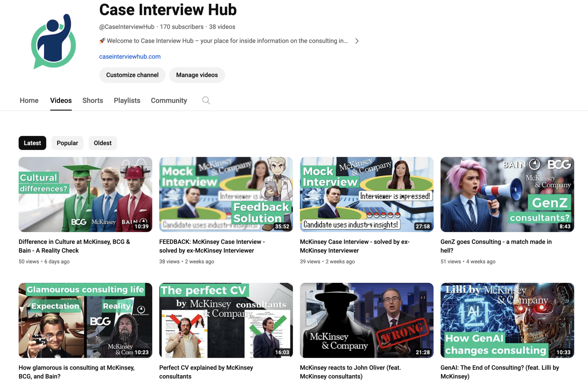The height and width of the screenshot is (382, 588).
Task: Click the 8:43 duration badge
Action: tap(565, 227)
